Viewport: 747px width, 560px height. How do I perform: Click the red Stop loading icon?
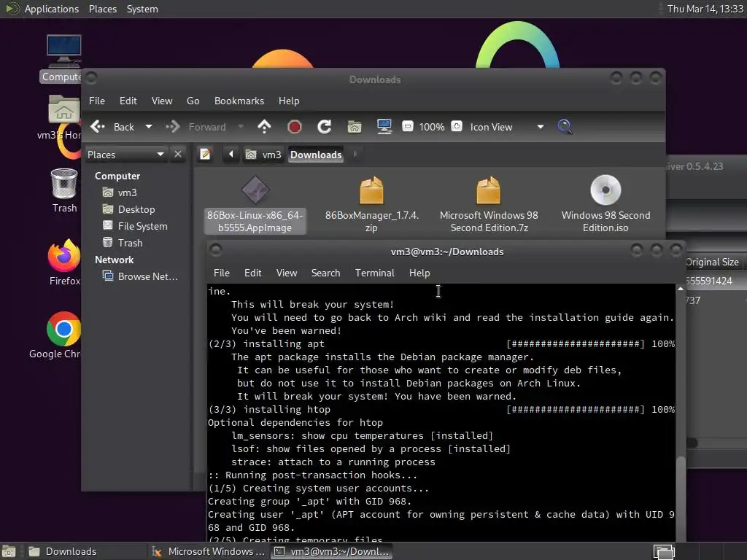coord(295,127)
